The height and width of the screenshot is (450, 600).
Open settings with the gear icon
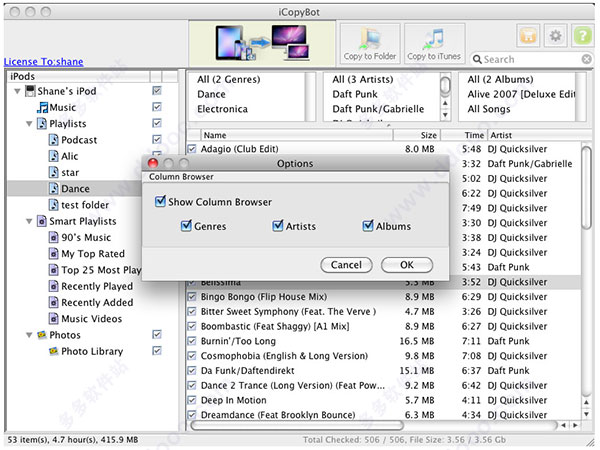(555, 36)
